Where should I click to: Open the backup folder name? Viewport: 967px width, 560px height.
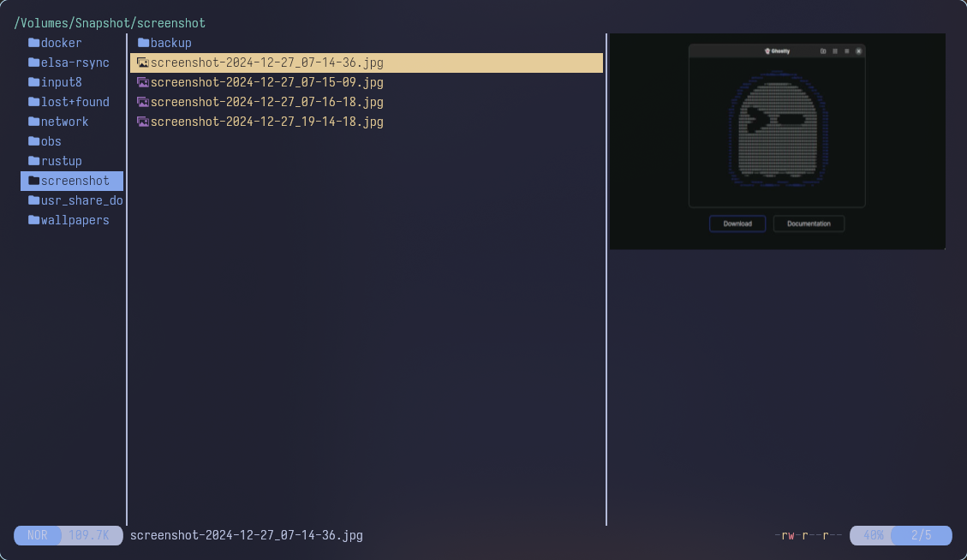tap(170, 43)
